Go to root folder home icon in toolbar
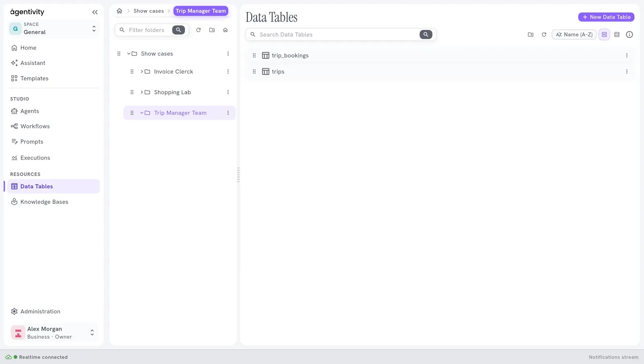Screen dimensions: 644x364 tap(225, 30)
